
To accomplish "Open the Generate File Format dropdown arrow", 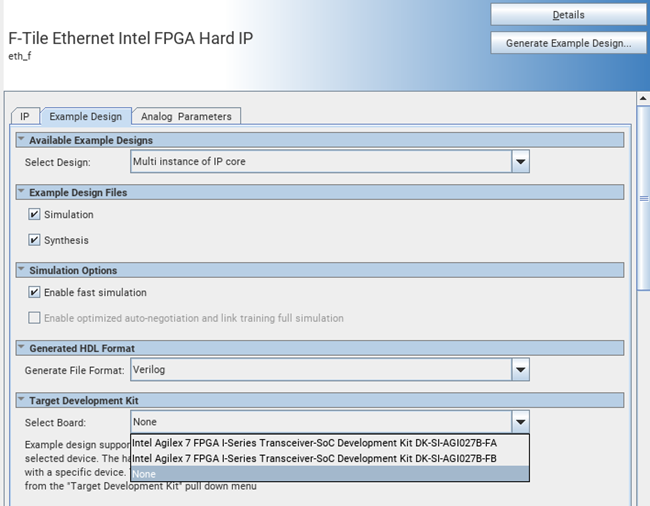I will [x=520, y=370].
